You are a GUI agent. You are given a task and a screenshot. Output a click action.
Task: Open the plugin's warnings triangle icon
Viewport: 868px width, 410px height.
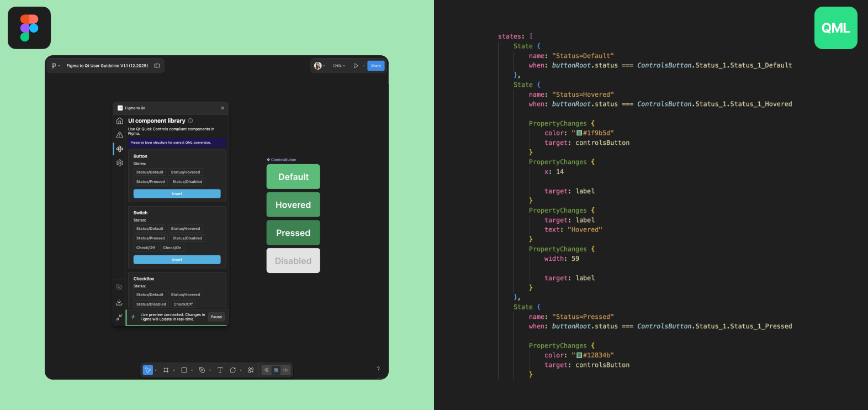pos(120,135)
